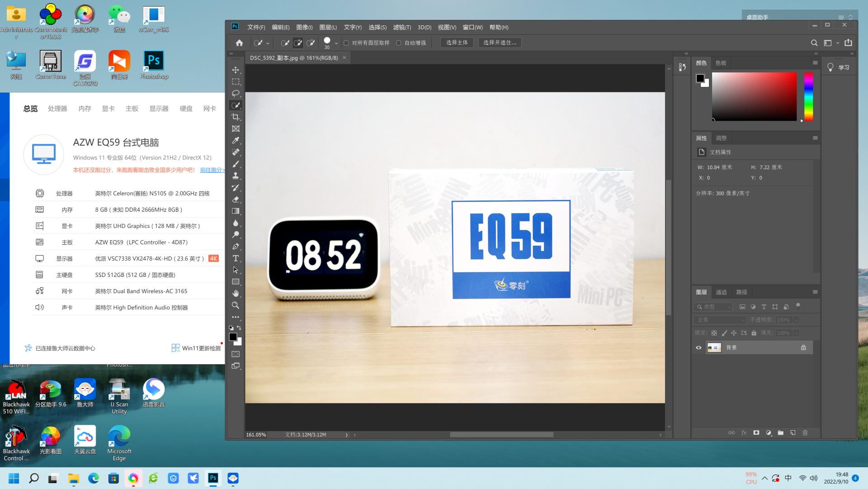868x489 pixels.
Task: Select the Hand tool
Action: point(236,294)
